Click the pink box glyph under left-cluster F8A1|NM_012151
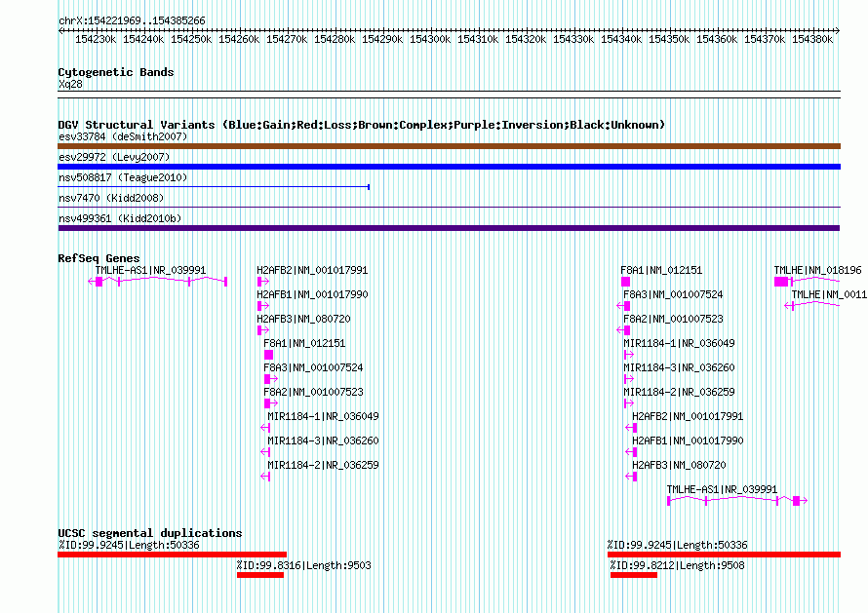This screenshot has height=613, width=868. pos(268,355)
